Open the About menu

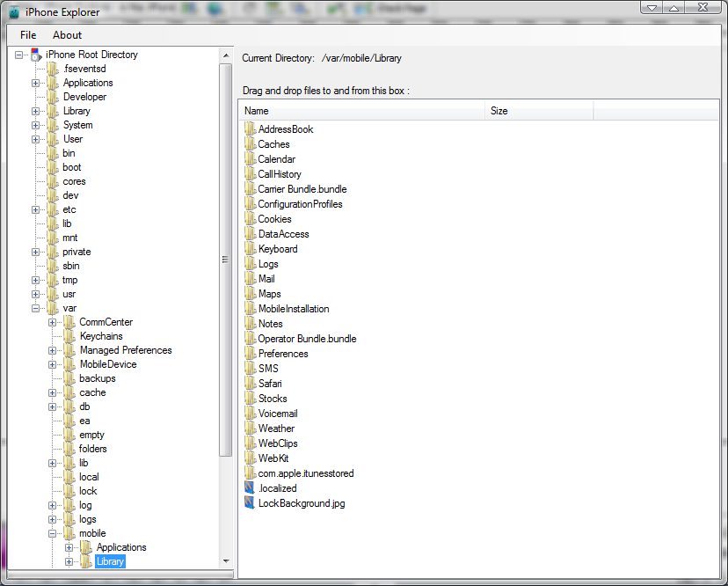pyautogui.click(x=67, y=35)
